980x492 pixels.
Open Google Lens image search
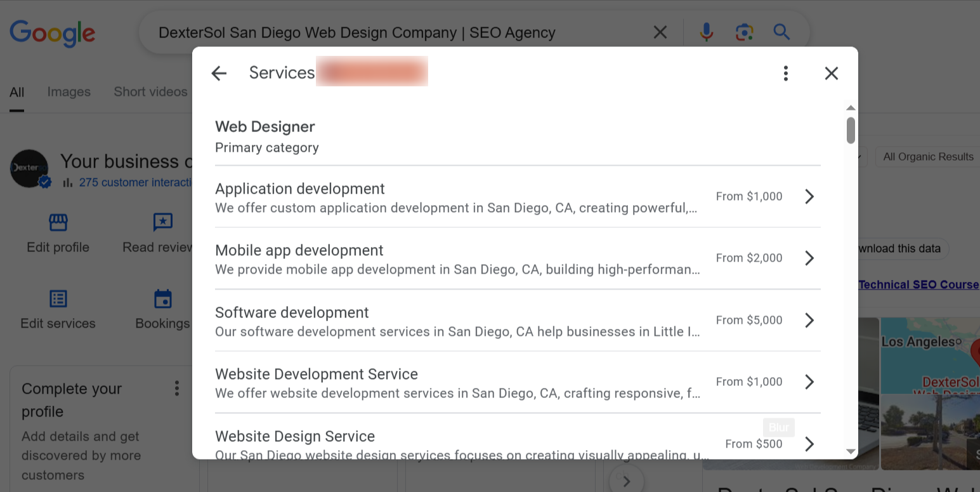pos(744,32)
